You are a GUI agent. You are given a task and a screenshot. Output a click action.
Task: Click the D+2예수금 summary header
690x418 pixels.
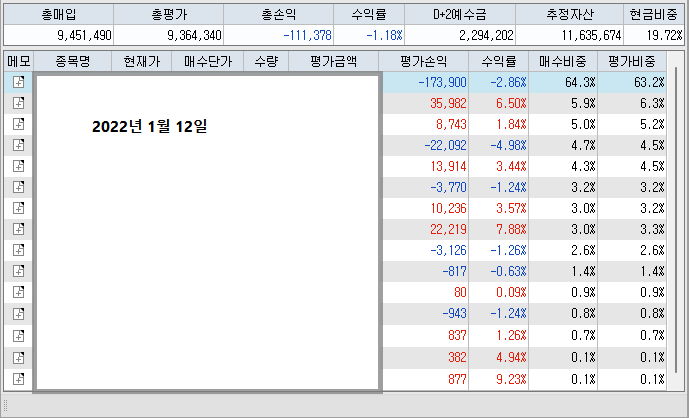(x=459, y=15)
